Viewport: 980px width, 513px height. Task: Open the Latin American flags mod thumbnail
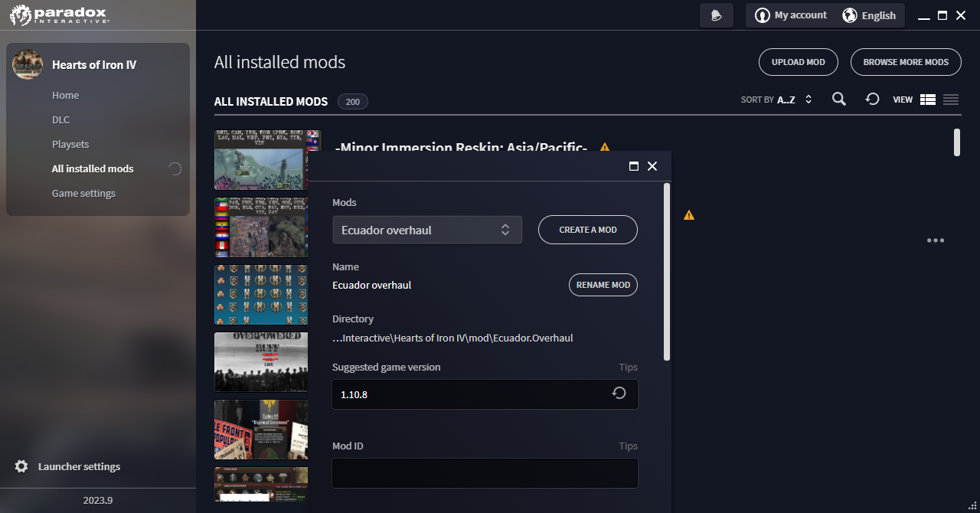[x=261, y=227]
